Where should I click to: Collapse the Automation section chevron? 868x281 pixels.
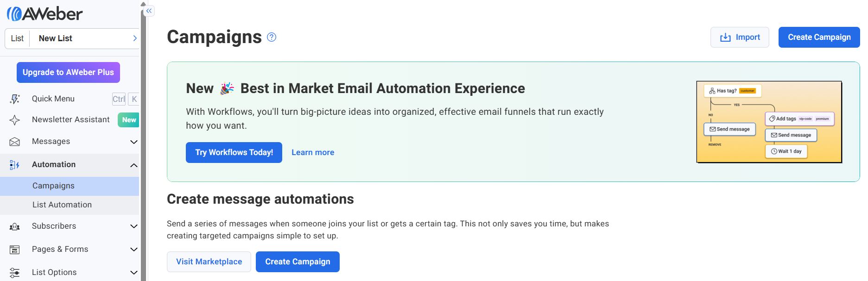134,165
